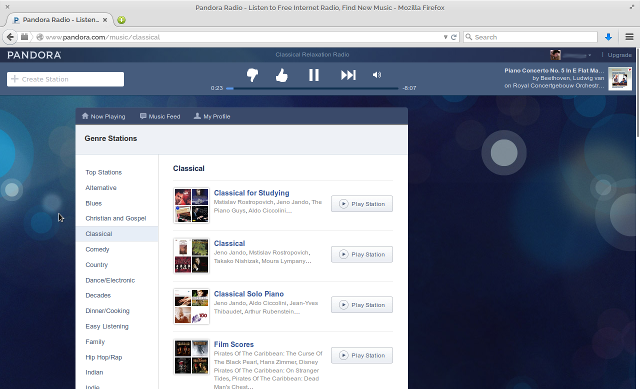Select Top Stations genre
The image size is (640, 389).
[104, 172]
